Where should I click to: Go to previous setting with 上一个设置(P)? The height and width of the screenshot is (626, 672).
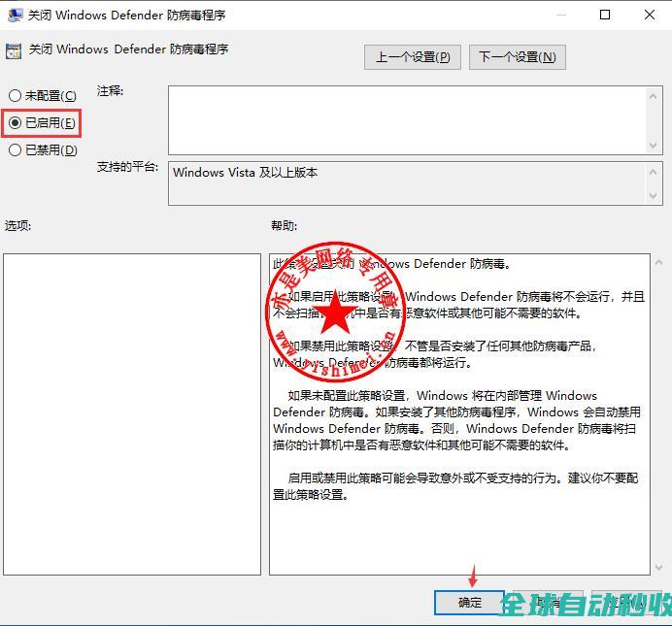tap(413, 57)
